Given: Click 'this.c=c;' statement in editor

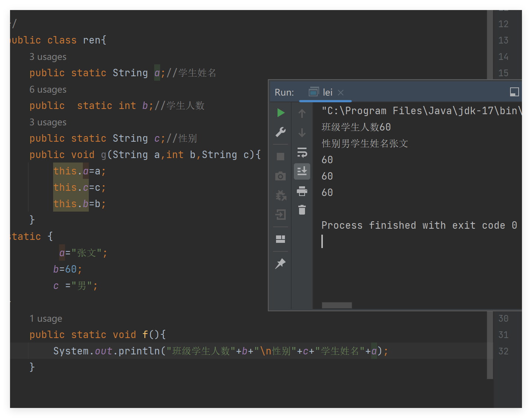Looking at the screenshot, I should 80,187.
